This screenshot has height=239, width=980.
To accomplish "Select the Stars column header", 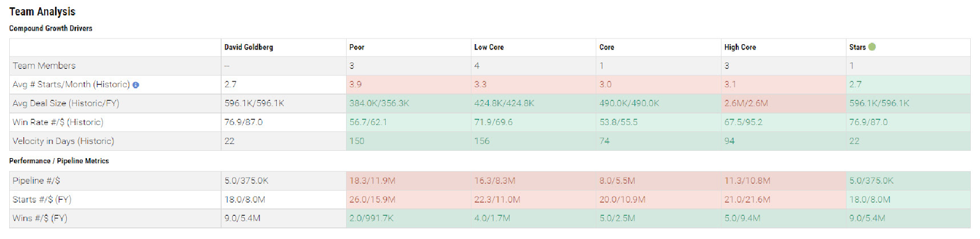I will (858, 47).
